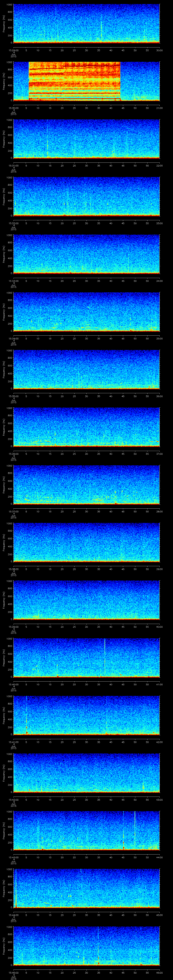Image resolution: width=173 pixels, height=980 pixels.
Task: Click 'Frequency (Hz)' axis label of the 15:30 panel
Action: tap(4, 81)
